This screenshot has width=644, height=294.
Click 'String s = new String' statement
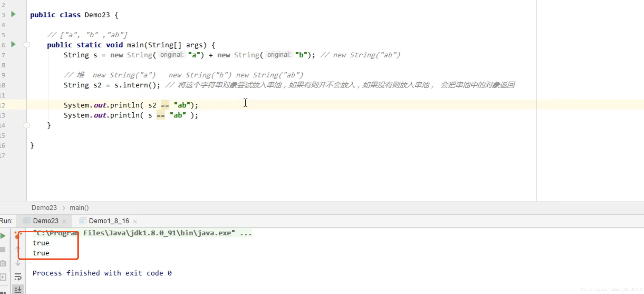click(x=189, y=55)
